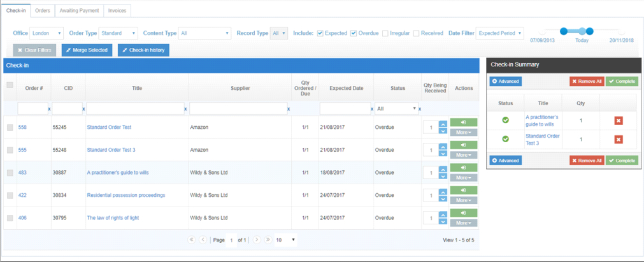The height and width of the screenshot is (262, 644).
Task: Toggle the Expected checkbox
Action: coord(320,33)
